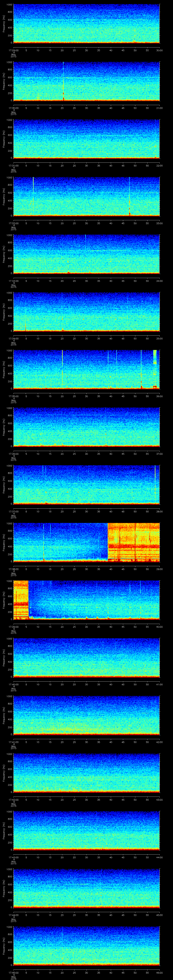Open the 17:29 spectrogram panel
Screen dimensions: 173x980
point(86,24)
